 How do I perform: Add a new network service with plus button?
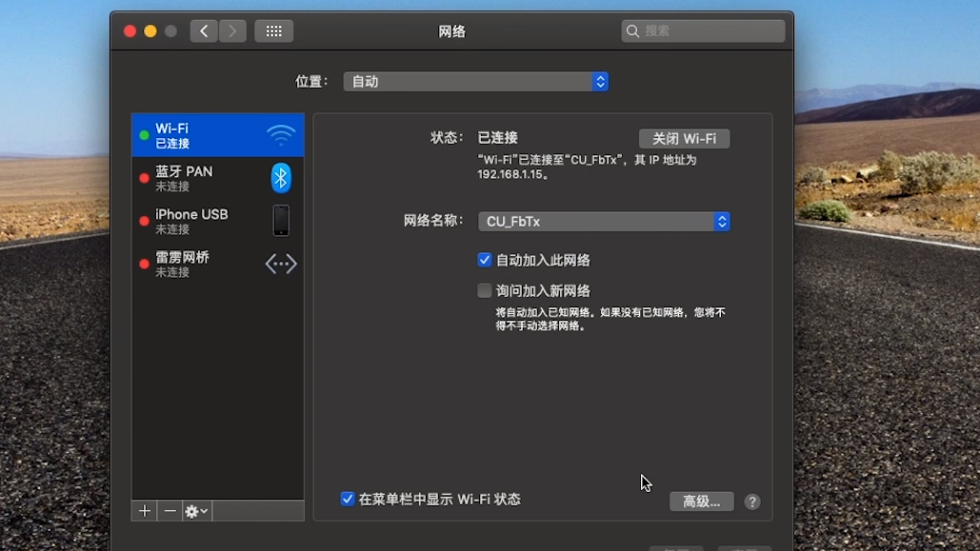[x=145, y=511]
